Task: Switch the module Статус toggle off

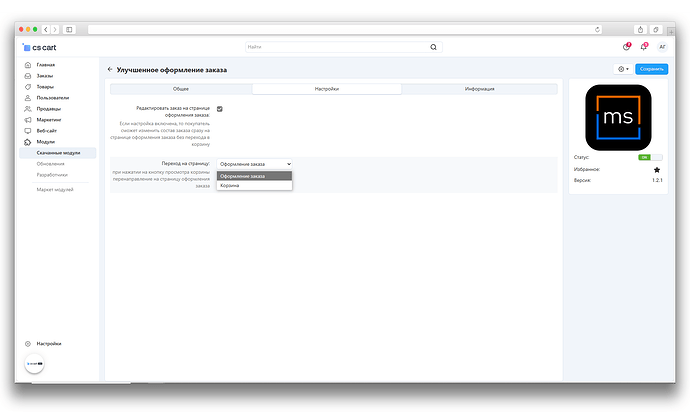Action: [x=650, y=157]
